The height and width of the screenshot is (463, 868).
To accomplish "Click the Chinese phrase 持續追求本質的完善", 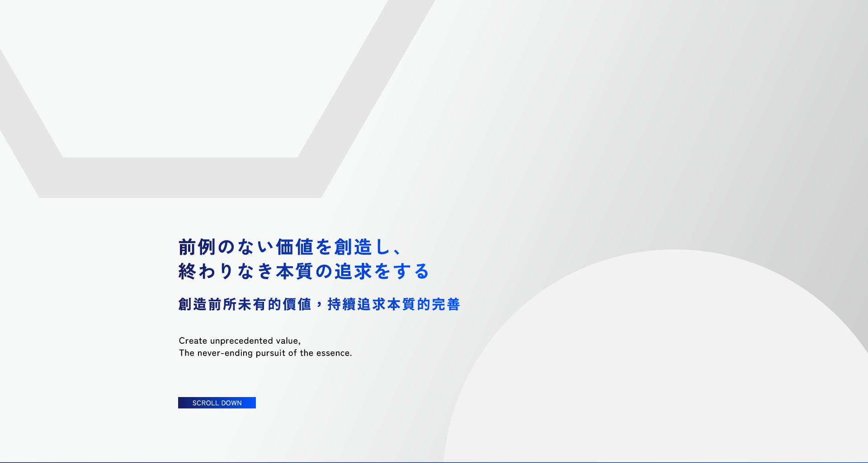I will [393, 304].
